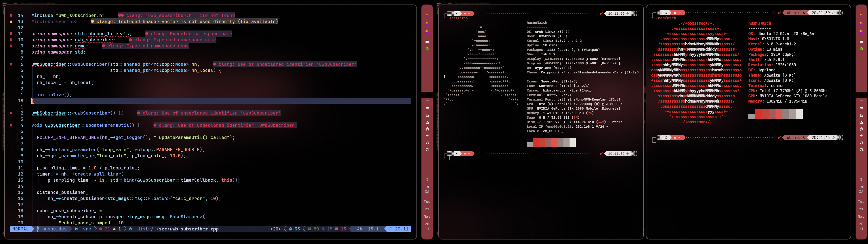Click the Arch logo in the fastfetch prompt

pos(457,14)
